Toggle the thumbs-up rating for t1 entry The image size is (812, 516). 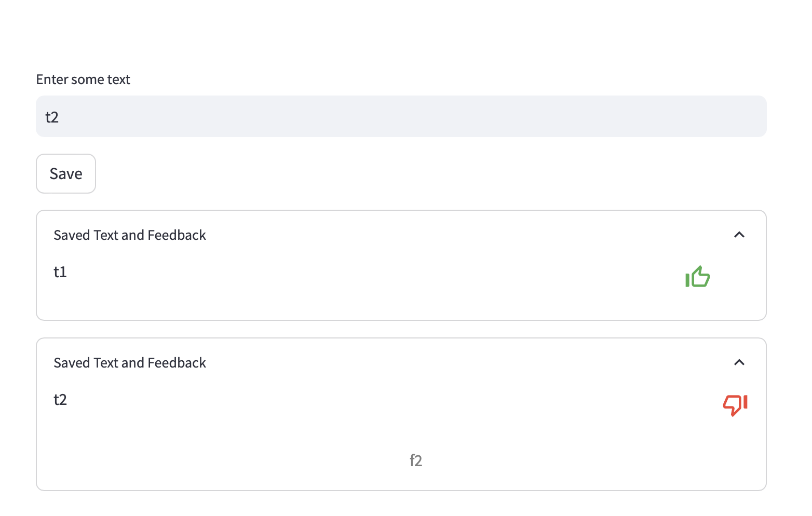coord(697,277)
